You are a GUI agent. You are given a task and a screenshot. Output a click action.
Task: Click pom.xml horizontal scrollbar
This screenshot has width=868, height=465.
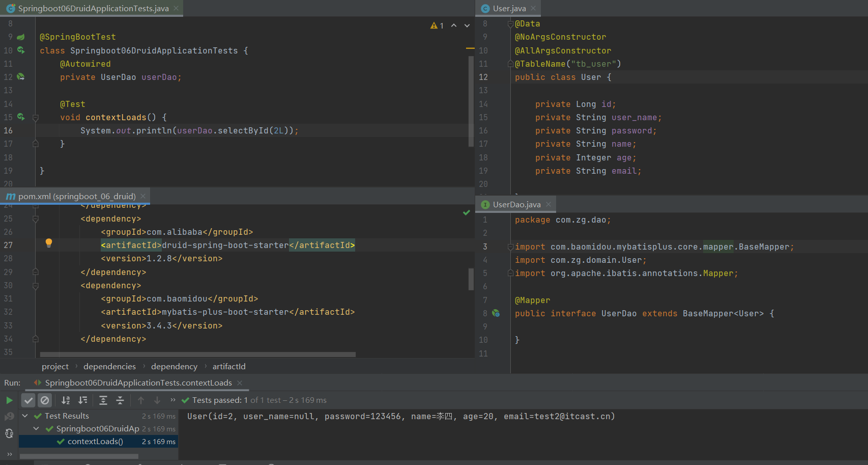pyautogui.click(x=198, y=354)
